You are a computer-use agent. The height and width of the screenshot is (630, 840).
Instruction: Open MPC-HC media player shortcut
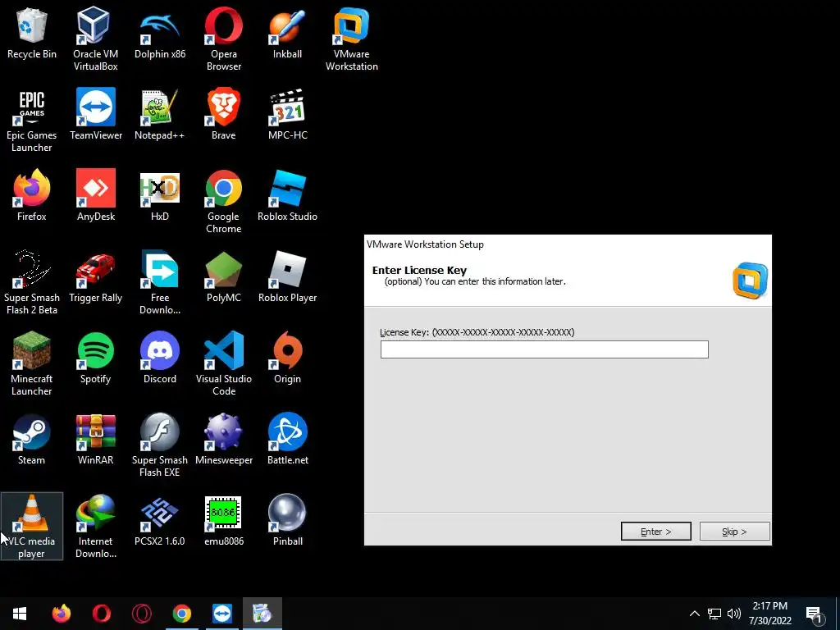[288, 115]
